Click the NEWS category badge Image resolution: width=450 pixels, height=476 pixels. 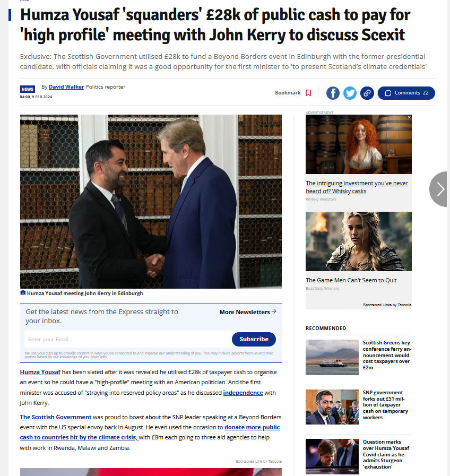point(27,89)
